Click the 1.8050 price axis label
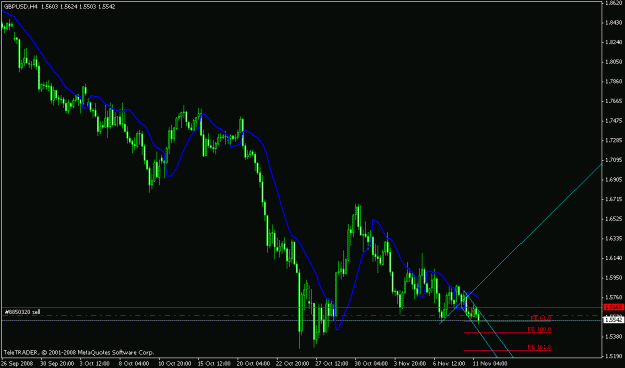This screenshot has height=368, width=625. (614, 62)
